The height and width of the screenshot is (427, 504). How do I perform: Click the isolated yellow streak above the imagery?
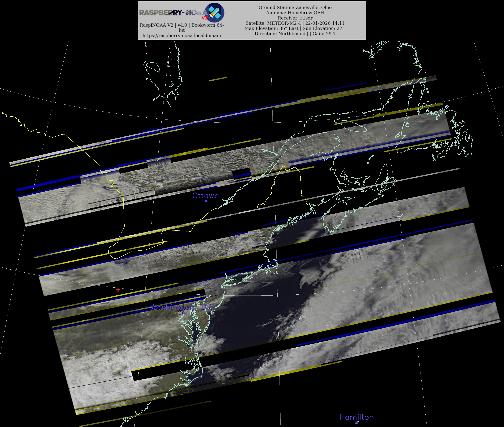(218, 79)
